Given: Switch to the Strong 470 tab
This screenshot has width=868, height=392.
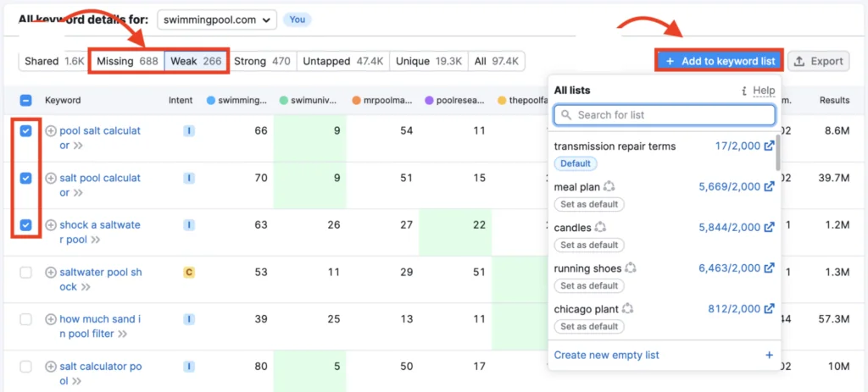Looking at the screenshot, I should (x=262, y=61).
